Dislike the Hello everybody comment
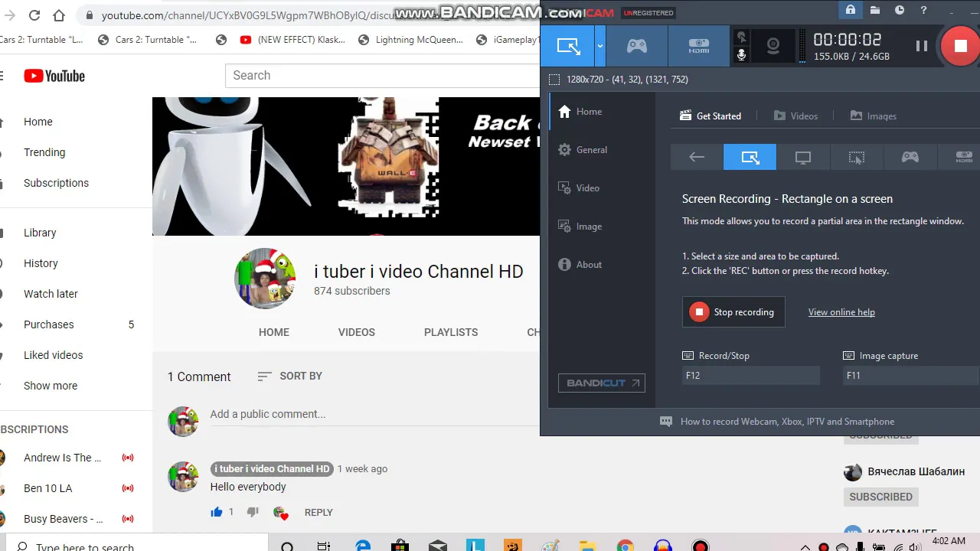Viewport: 980px width, 551px height. click(253, 512)
